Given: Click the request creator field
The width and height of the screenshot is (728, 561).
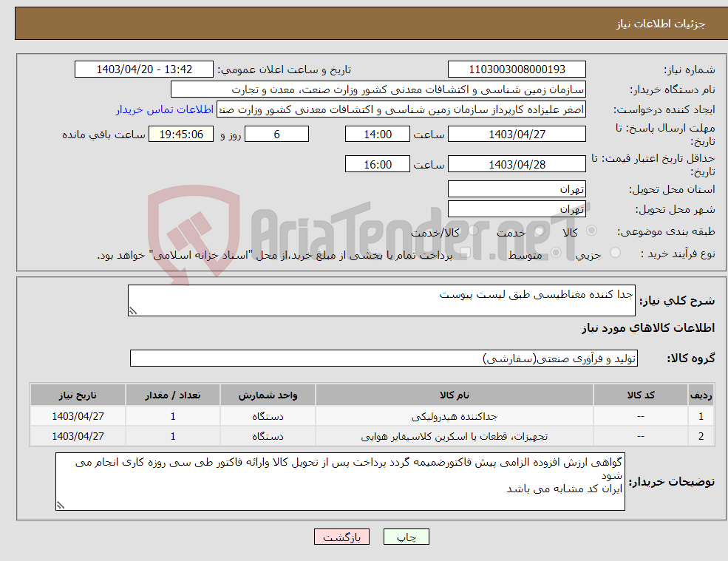Looking at the screenshot, I should click(x=401, y=109).
